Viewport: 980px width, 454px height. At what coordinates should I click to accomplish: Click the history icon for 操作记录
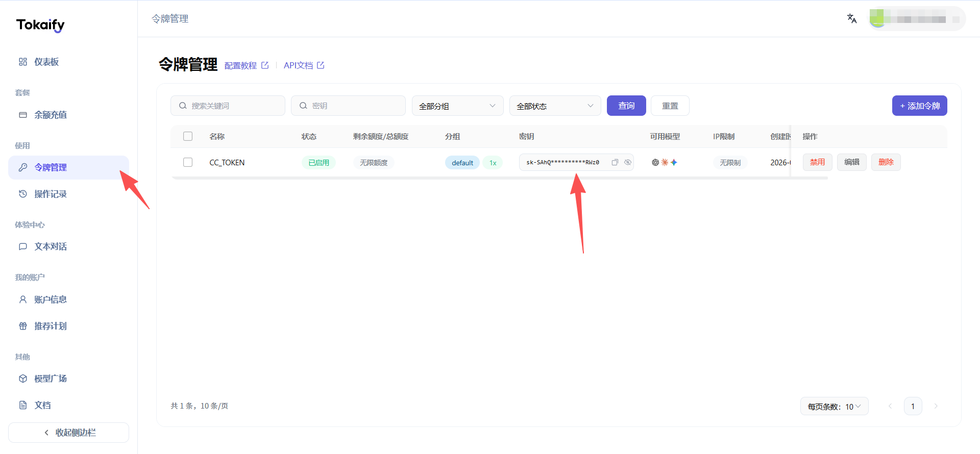(23, 194)
